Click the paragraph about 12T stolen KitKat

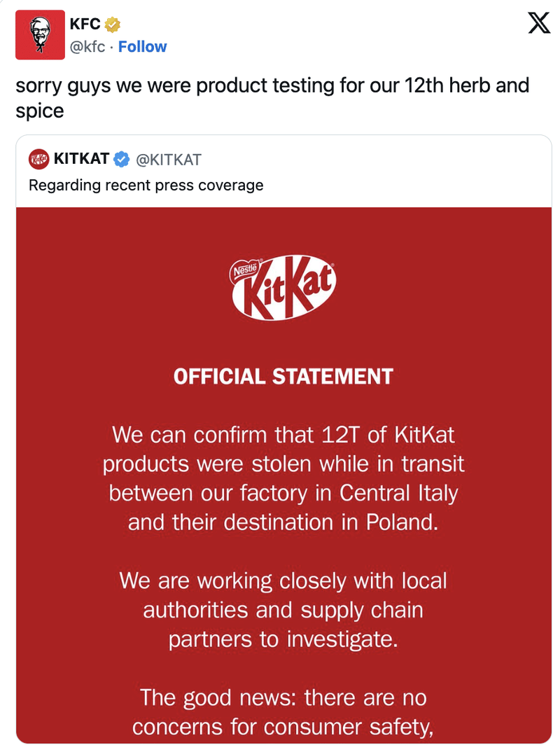coord(283,478)
